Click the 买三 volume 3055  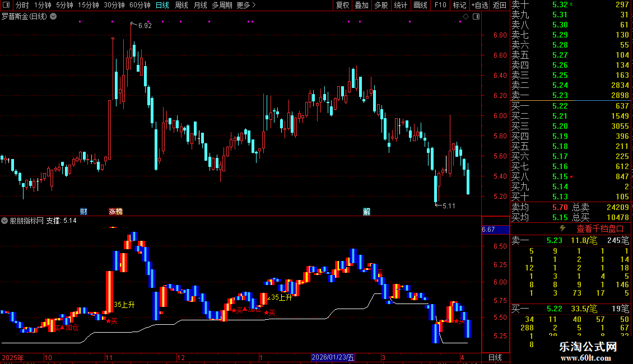click(x=620, y=126)
